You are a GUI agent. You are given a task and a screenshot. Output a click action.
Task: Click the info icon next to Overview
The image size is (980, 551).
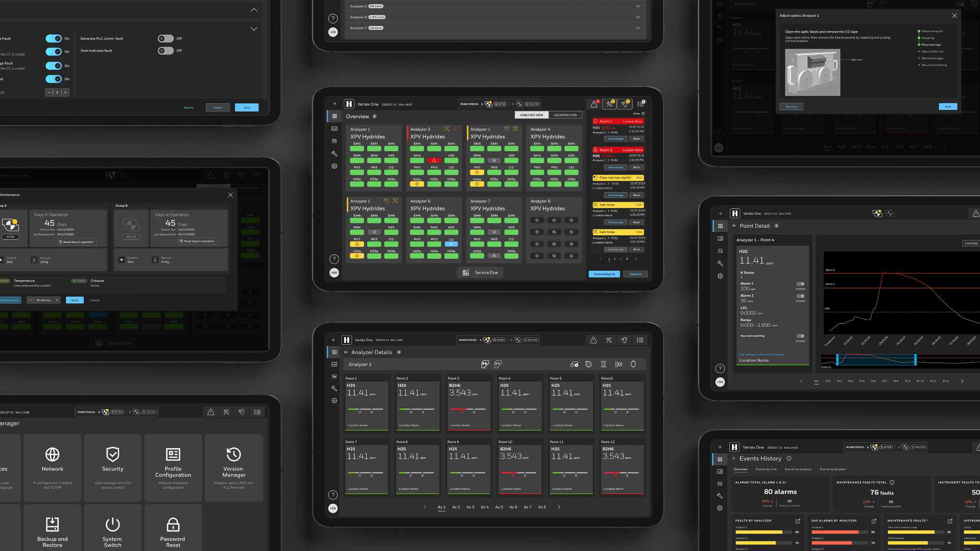(x=375, y=116)
